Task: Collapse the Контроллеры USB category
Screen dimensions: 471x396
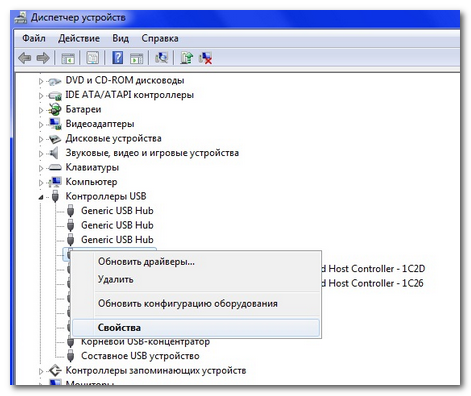Action: pos(41,197)
